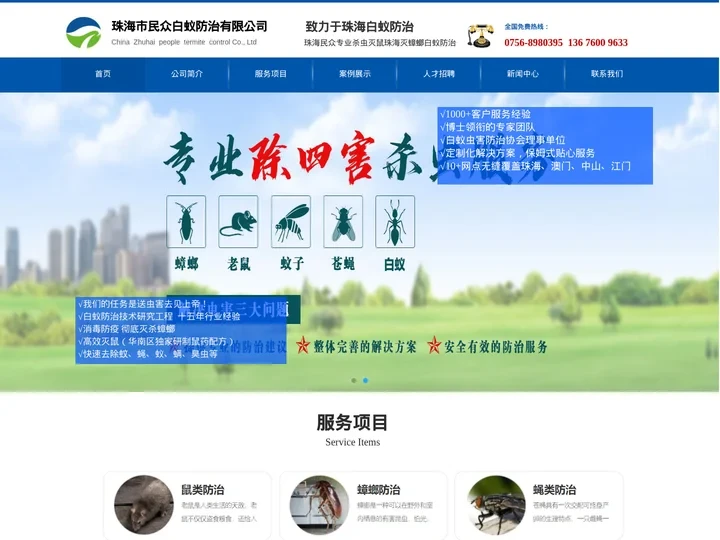Screen dimensions: 720x540
Task: Go to 服务项目 in navigation bar
Action: 271,74
